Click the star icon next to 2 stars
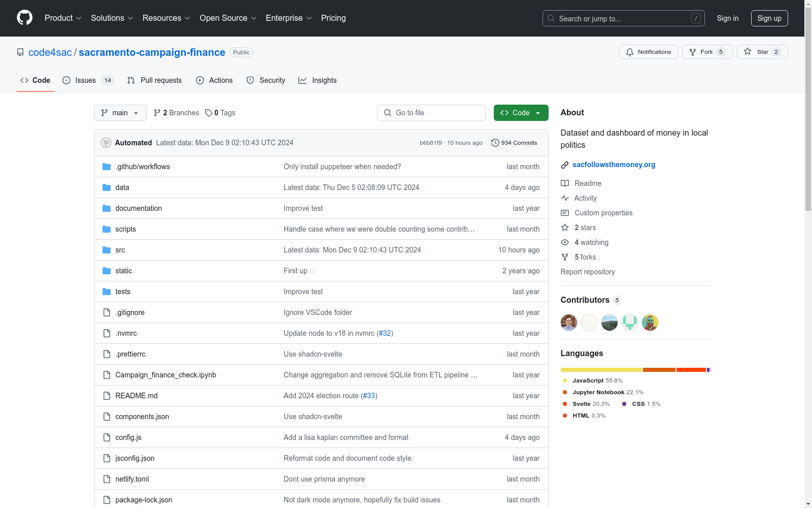Screen dimensions: 812x508 click(x=565, y=228)
